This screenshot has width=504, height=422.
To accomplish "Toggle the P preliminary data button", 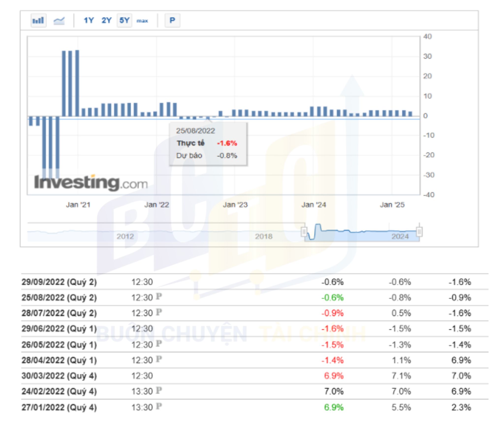I will pyautogui.click(x=172, y=20).
